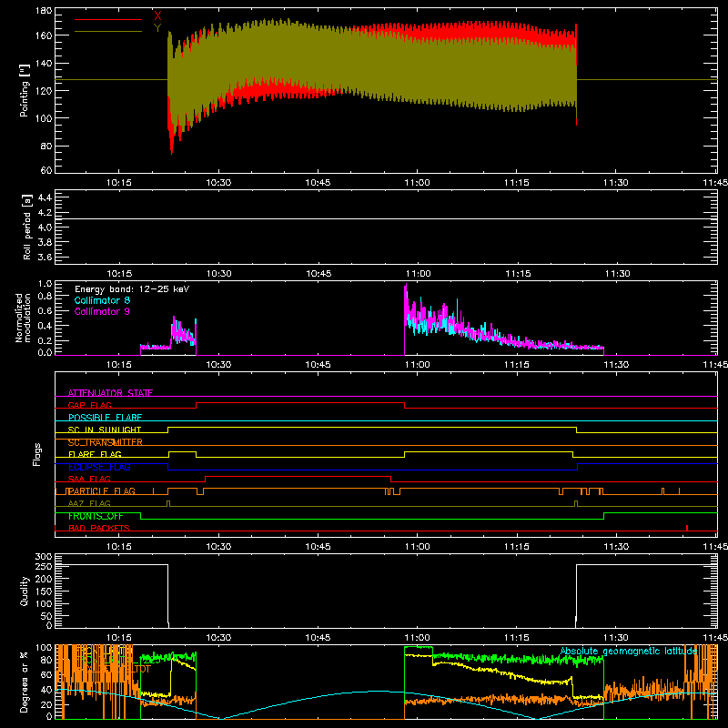Select the FLARE_FLAG label
This screenshot has height=728, width=728.
click(x=95, y=454)
